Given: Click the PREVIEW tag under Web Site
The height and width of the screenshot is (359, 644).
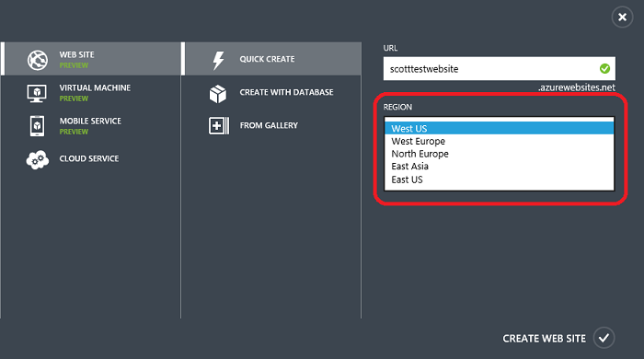Looking at the screenshot, I should [74, 65].
